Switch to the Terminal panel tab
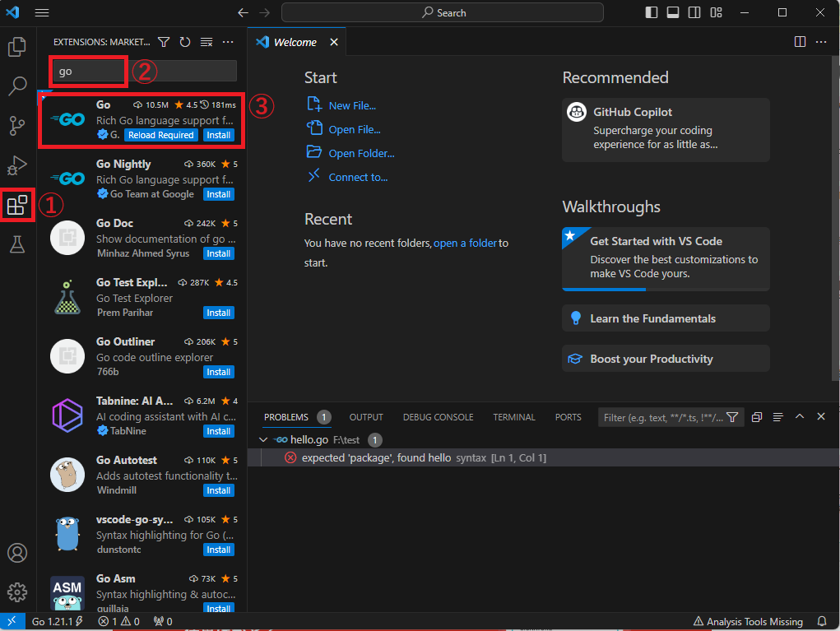Viewport: 840px width, 631px height. 514,417
